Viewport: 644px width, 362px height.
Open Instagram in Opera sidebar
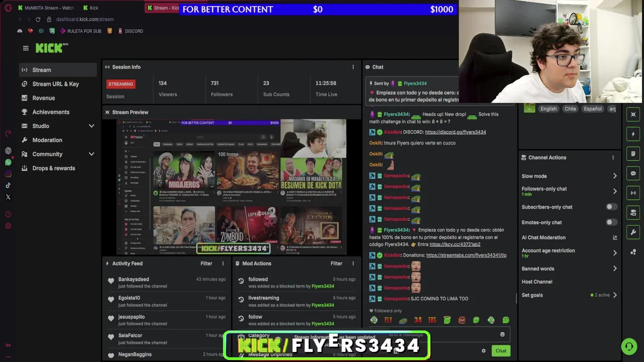[x=8, y=174]
